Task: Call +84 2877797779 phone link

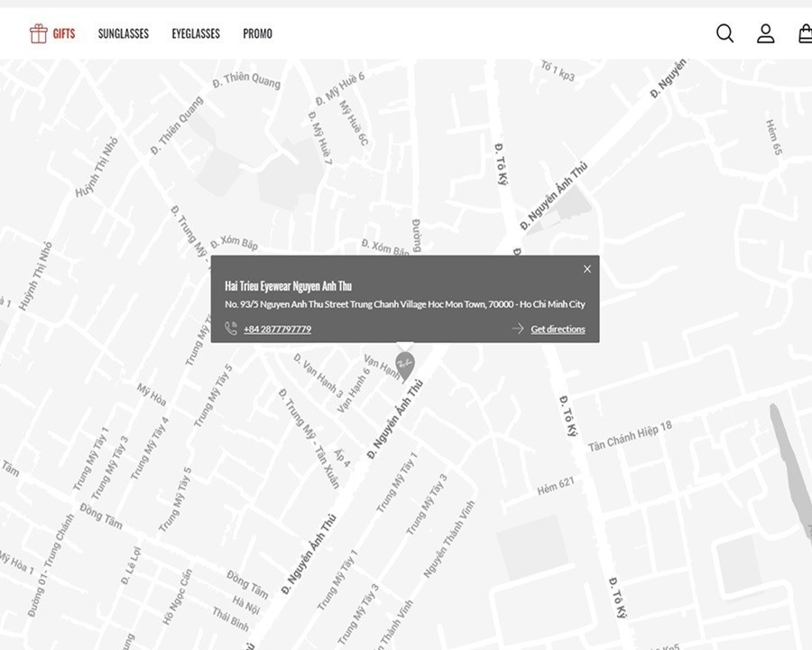Action: 277,330
